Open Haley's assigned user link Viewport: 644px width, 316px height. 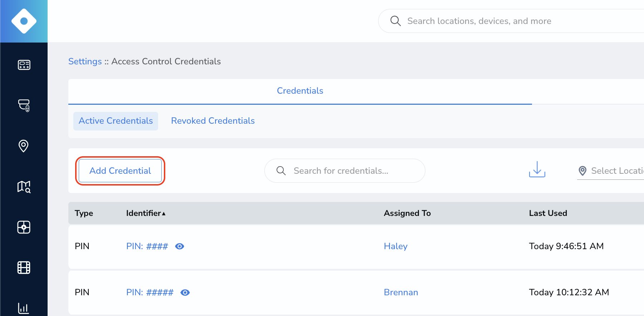396,246
